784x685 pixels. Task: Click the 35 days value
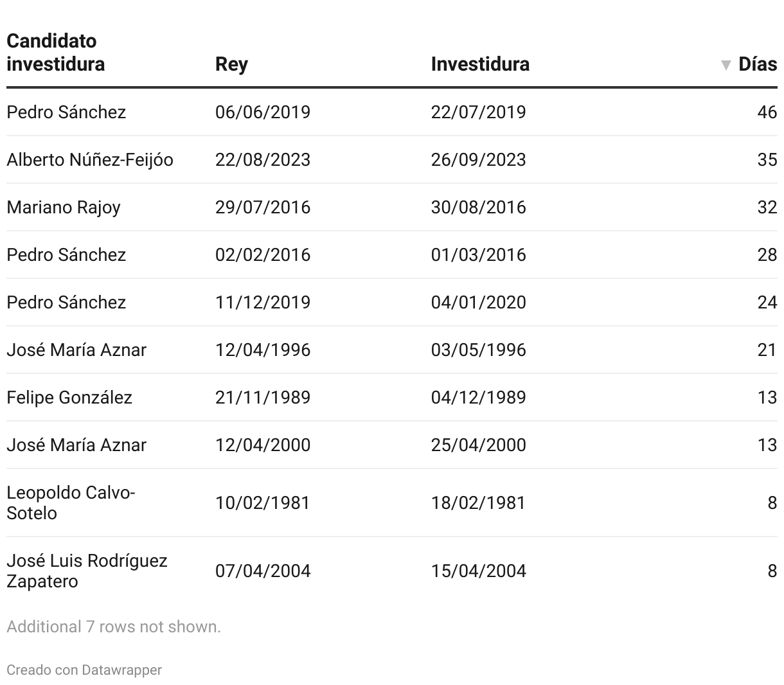(x=767, y=159)
